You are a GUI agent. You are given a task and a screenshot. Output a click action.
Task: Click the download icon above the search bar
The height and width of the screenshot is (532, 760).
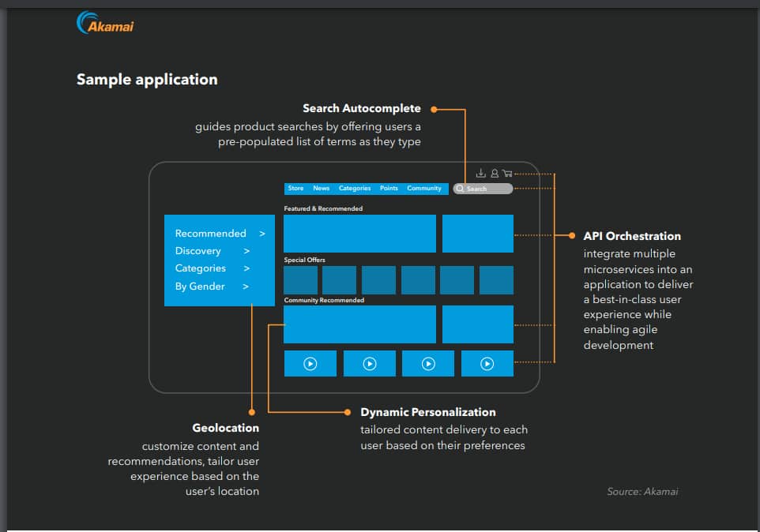(480, 174)
